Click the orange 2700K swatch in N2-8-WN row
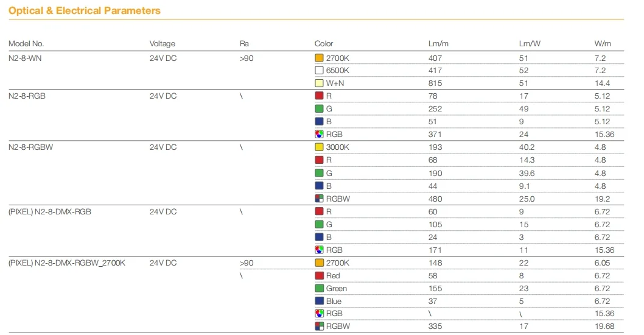The width and height of the screenshot is (644, 335). click(x=319, y=58)
